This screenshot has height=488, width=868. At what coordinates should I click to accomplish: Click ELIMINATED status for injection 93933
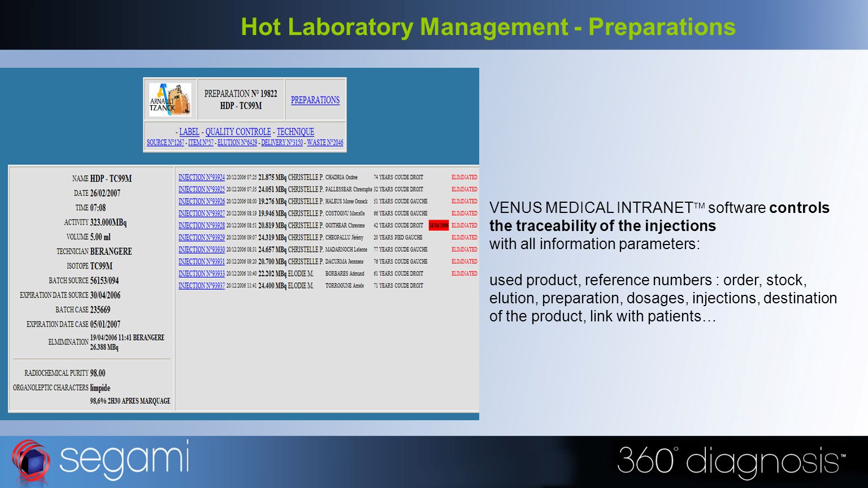click(x=465, y=273)
